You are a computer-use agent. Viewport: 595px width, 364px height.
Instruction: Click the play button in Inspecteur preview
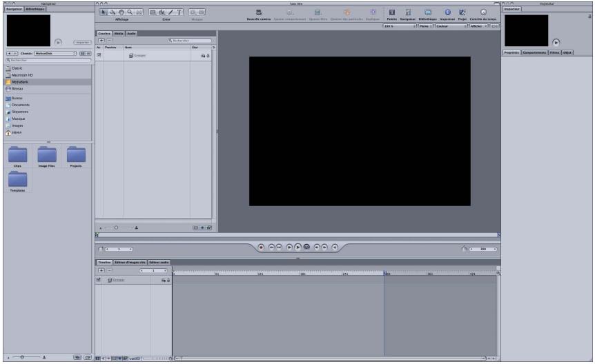coord(556,42)
